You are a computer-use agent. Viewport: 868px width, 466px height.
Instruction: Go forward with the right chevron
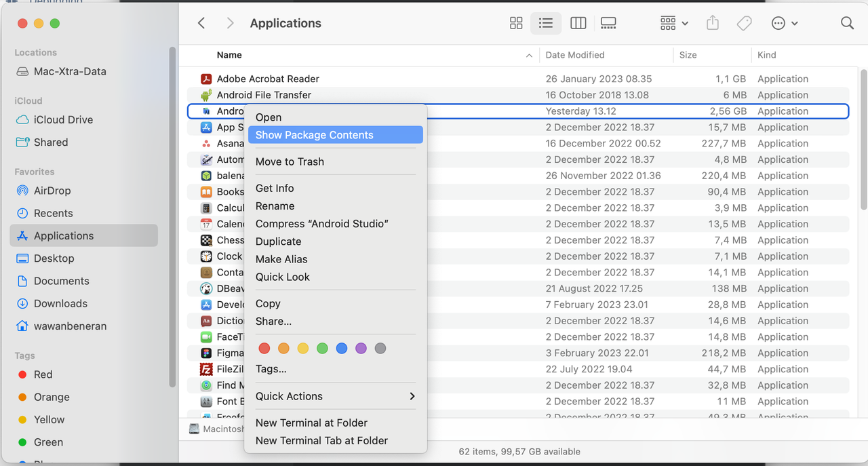tap(230, 23)
